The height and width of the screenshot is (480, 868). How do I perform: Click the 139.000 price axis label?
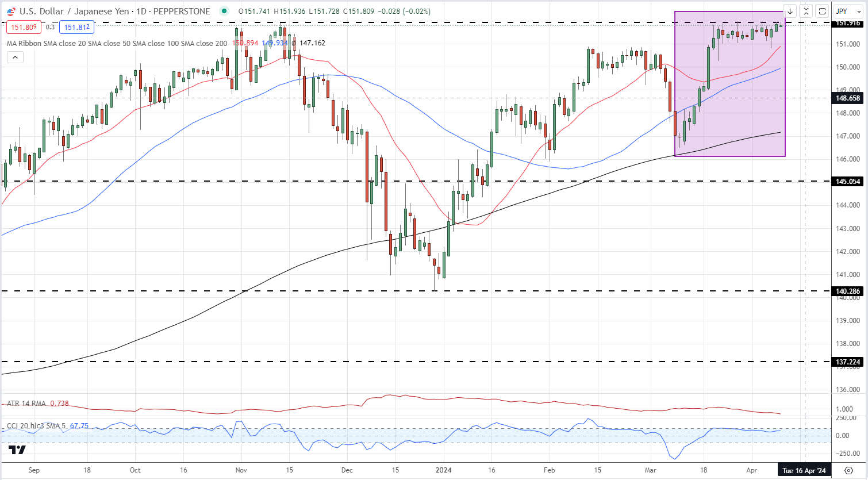(x=848, y=321)
